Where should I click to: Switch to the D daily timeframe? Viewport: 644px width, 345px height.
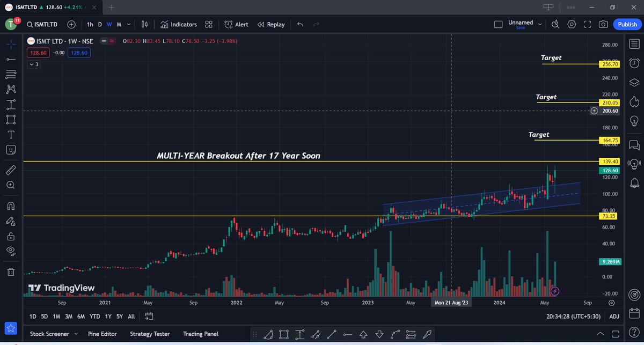pos(99,24)
